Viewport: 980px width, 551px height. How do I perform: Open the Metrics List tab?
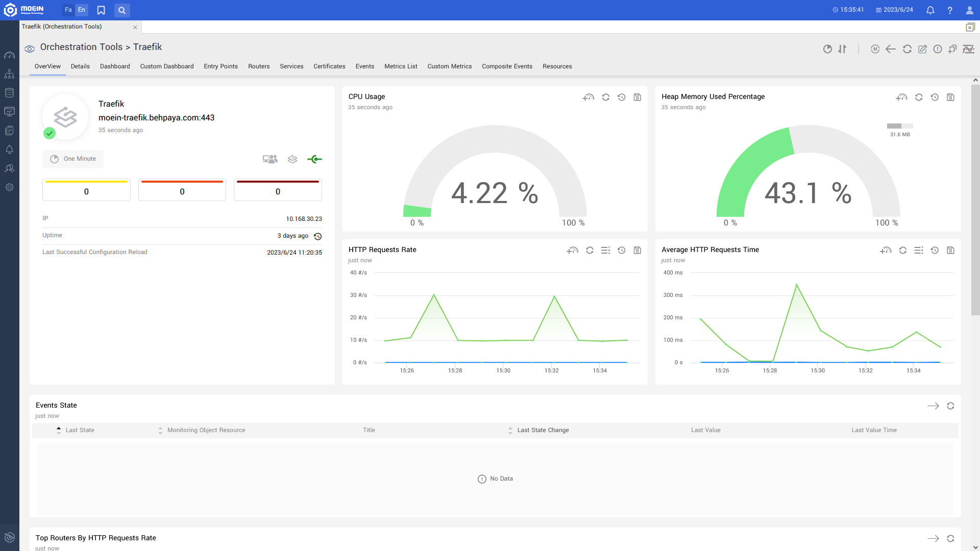pyautogui.click(x=401, y=66)
